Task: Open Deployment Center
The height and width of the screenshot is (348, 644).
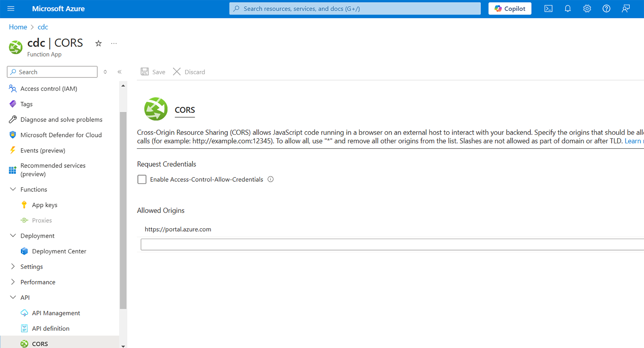Action: click(x=60, y=251)
